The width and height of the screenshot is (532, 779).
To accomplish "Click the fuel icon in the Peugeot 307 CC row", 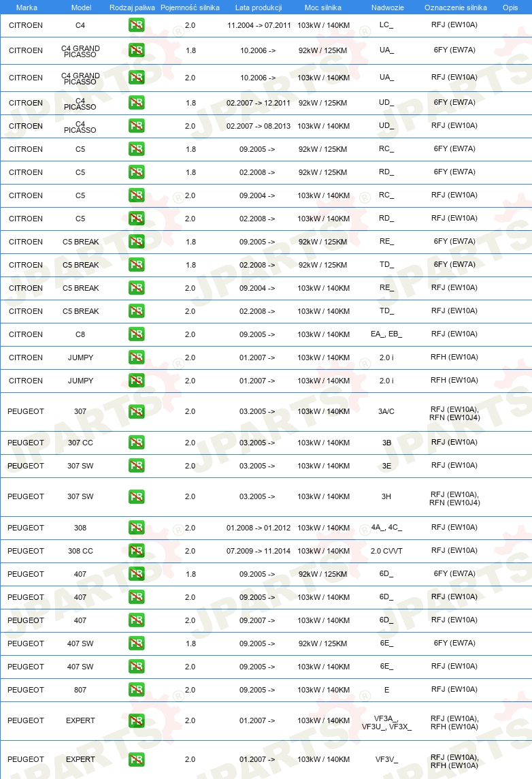I will (137, 443).
